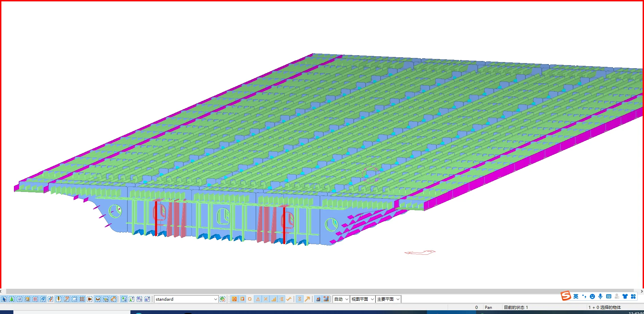Click the left arrow of the horizontal scrollbar
This screenshot has width=644, height=314.
(1, 291)
